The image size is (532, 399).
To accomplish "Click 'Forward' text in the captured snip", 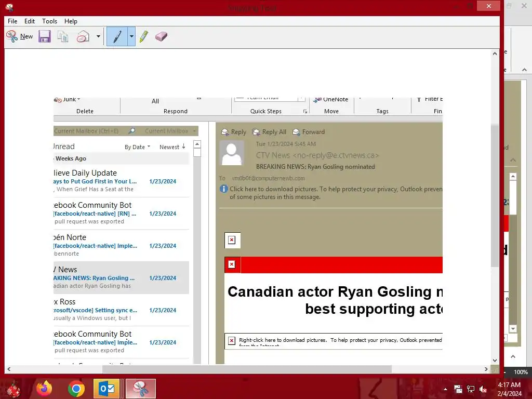I will [x=313, y=132].
